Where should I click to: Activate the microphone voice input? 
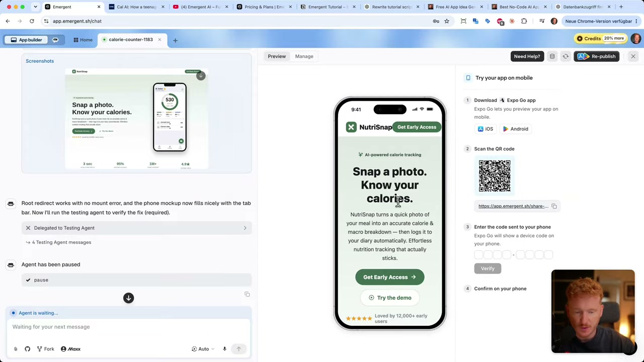point(224,349)
